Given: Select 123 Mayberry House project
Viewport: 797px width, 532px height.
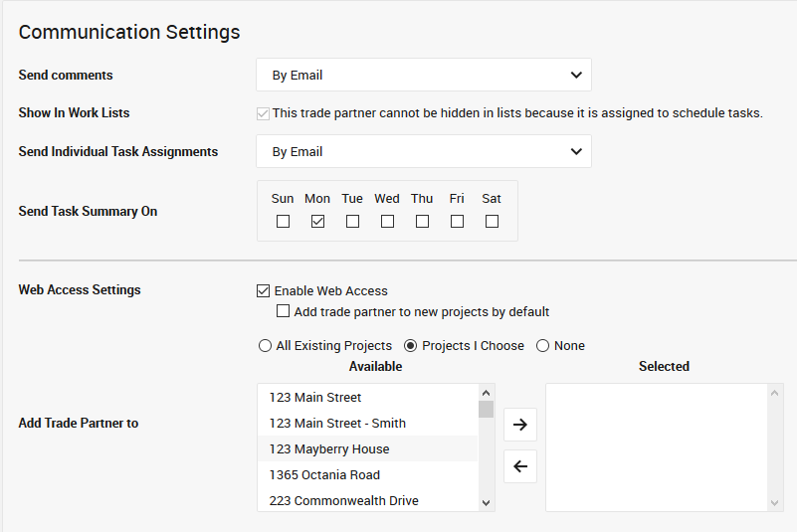Looking at the screenshot, I should click(x=328, y=449).
